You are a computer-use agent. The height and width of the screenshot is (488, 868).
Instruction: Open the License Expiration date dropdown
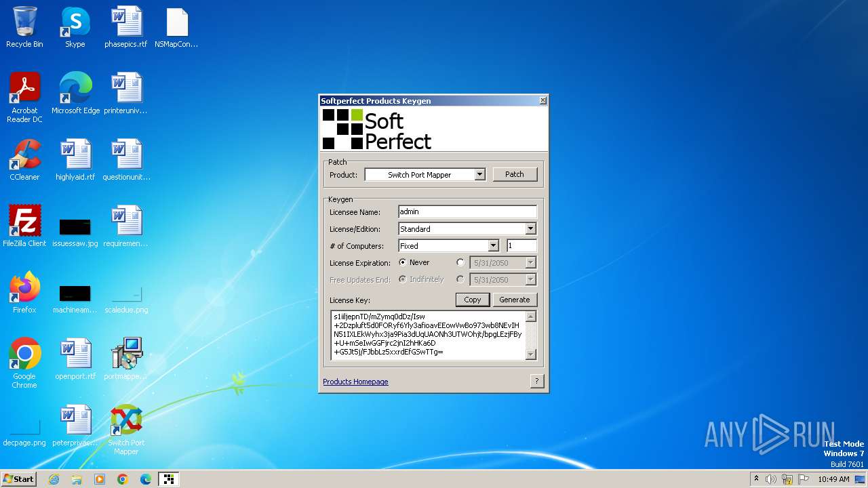point(531,263)
